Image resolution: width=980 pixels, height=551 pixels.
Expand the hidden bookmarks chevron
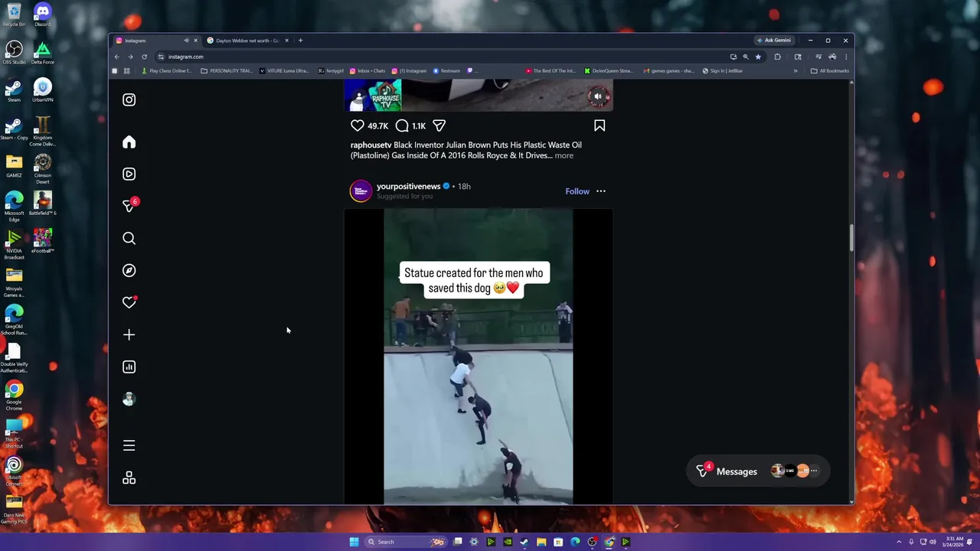coord(795,70)
